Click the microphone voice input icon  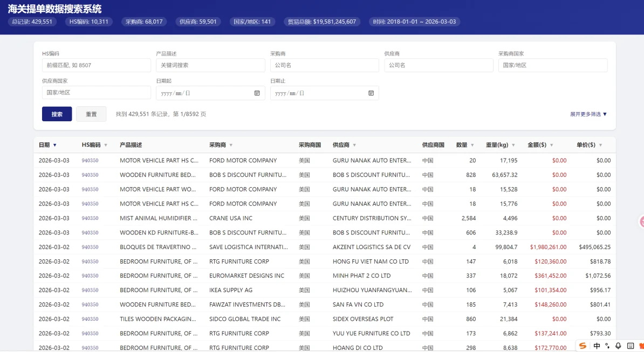618,346
